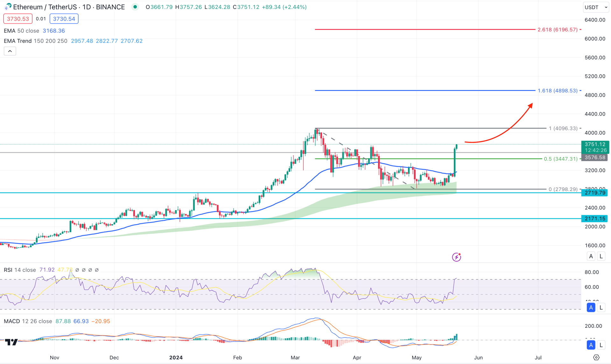This screenshot has height=364, width=611.
Task: Click the current price label 3751.12
Action: pos(595,144)
